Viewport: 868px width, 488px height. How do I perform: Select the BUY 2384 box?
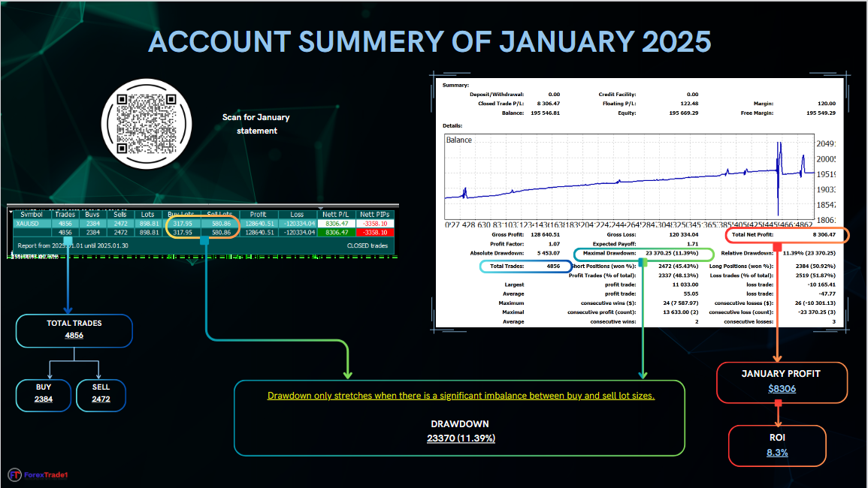(x=44, y=395)
